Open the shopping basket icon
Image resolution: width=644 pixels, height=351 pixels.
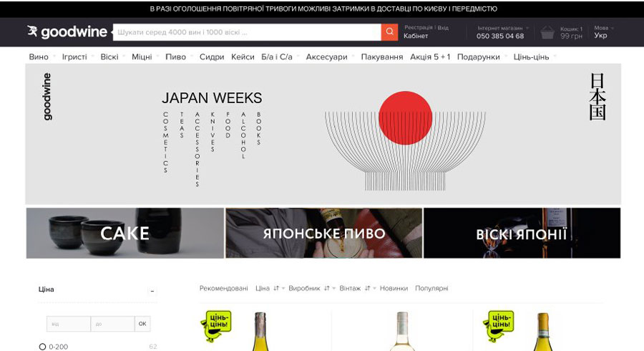point(547,32)
